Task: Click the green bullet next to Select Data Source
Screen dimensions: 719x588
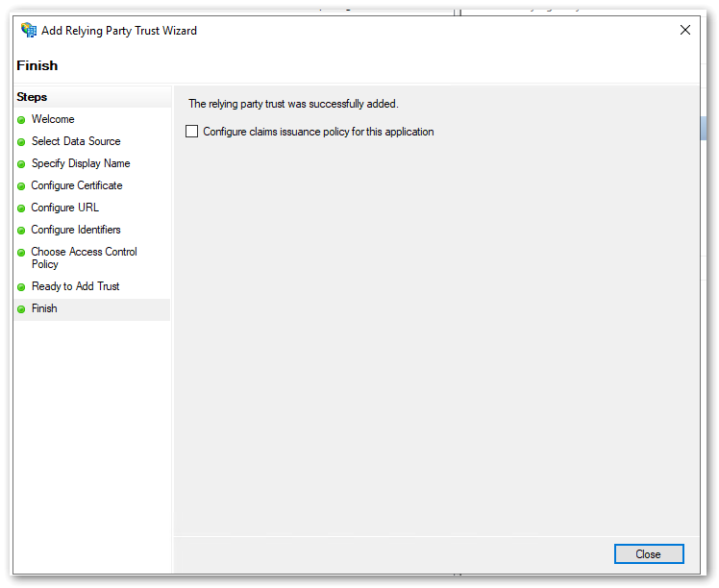Action: (x=21, y=142)
